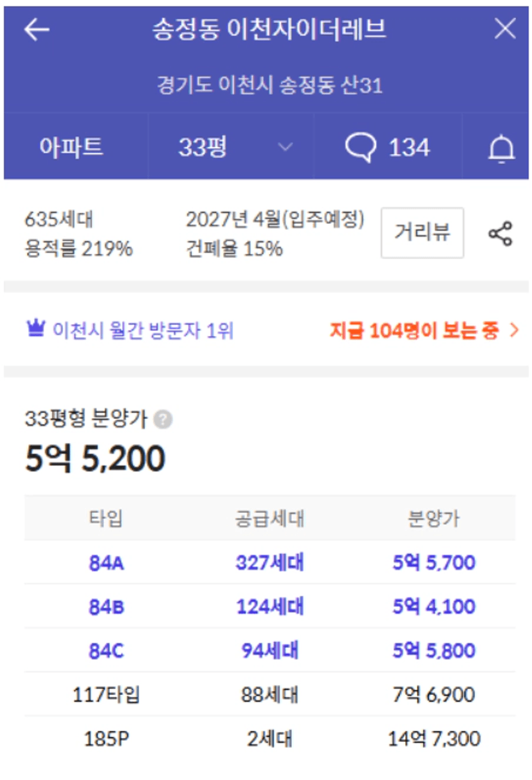
Task: Select the 84B type row
Action: [270, 607]
